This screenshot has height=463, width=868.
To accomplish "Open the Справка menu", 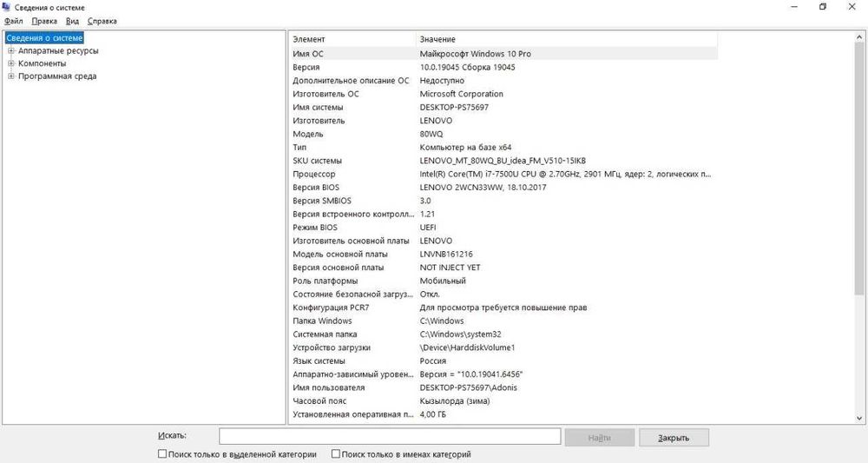I will (x=102, y=21).
